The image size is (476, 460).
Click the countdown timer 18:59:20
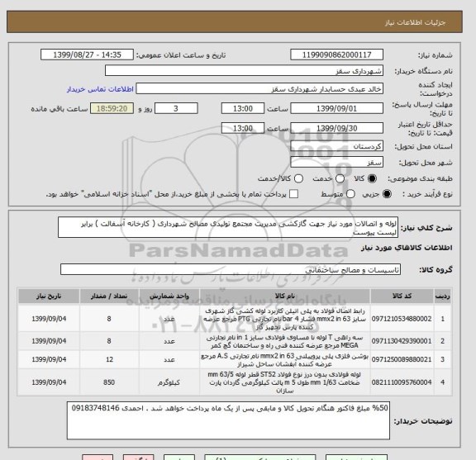point(112,108)
